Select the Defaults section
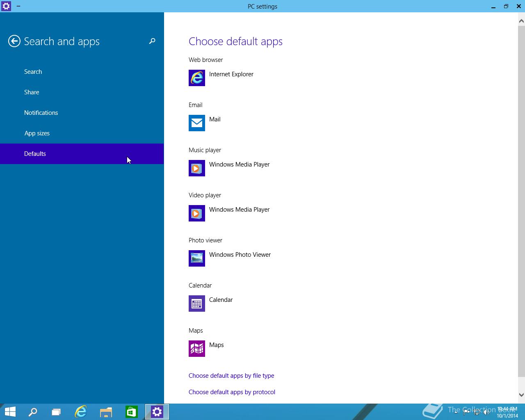This screenshot has height=420, width=525. pos(82,154)
